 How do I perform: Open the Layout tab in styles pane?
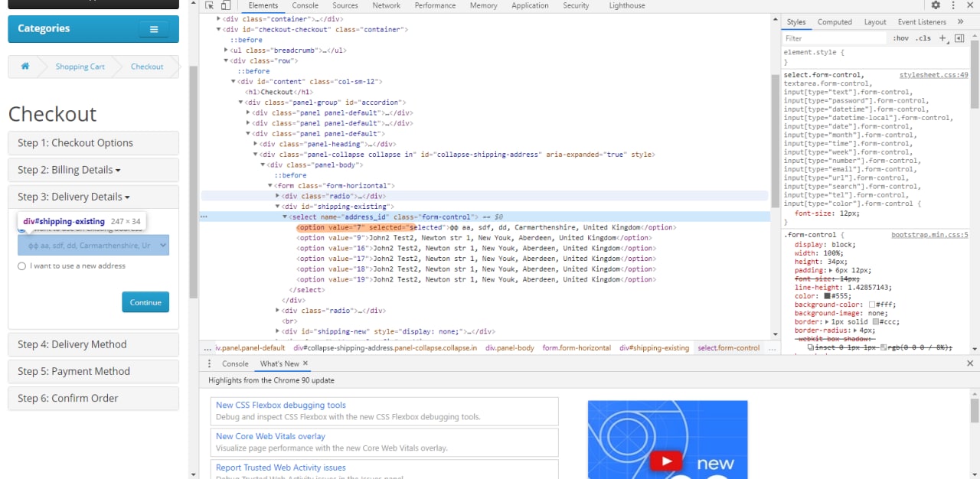(875, 22)
